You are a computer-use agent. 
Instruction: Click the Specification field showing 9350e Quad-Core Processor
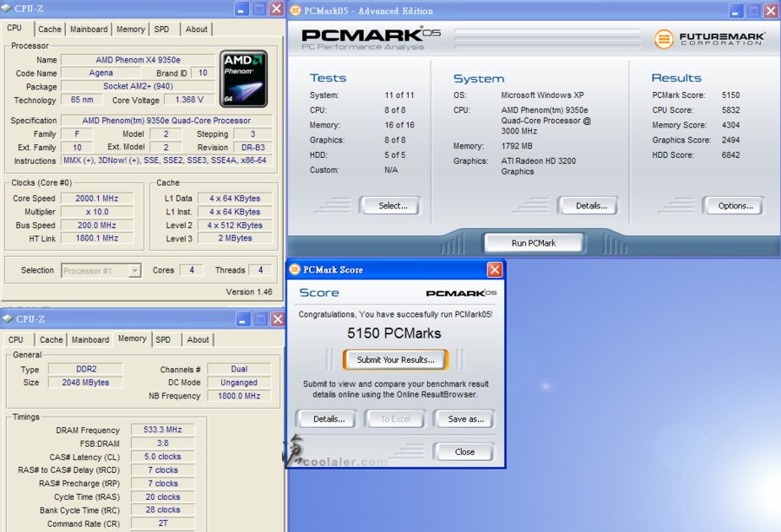[167, 121]
